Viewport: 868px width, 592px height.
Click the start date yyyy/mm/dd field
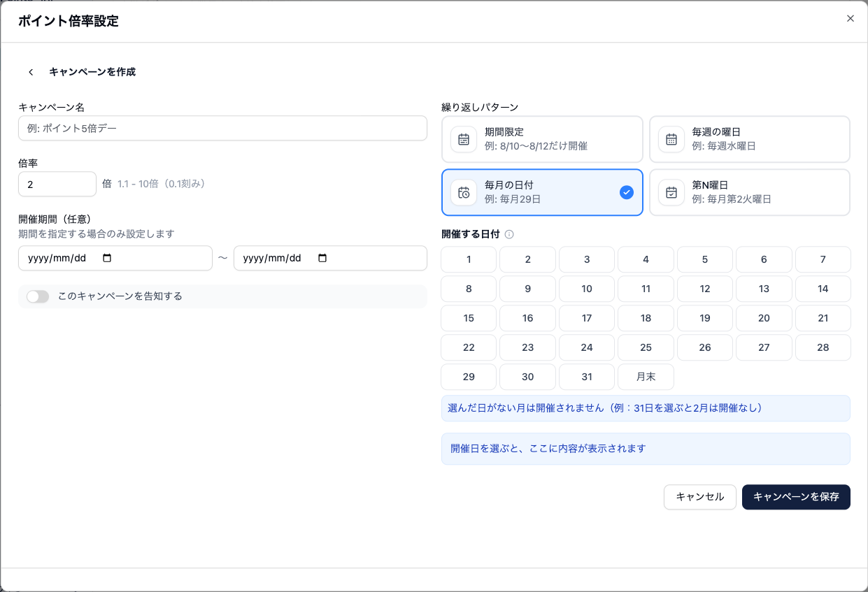coord(115,258)
